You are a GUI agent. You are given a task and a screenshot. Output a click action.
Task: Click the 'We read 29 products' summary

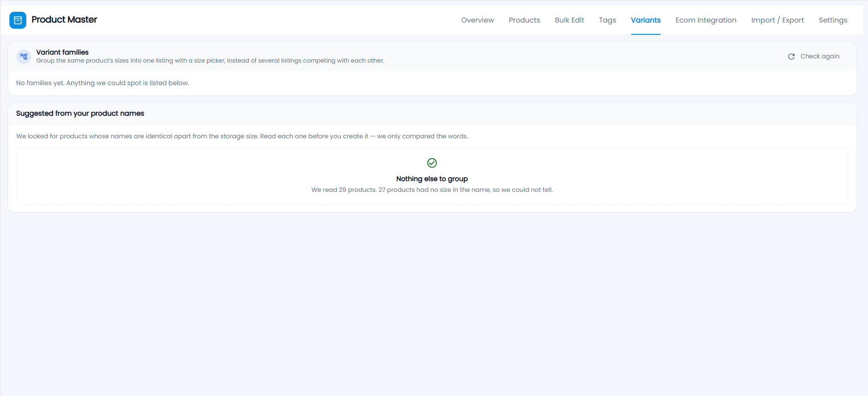tap(432, 190)
